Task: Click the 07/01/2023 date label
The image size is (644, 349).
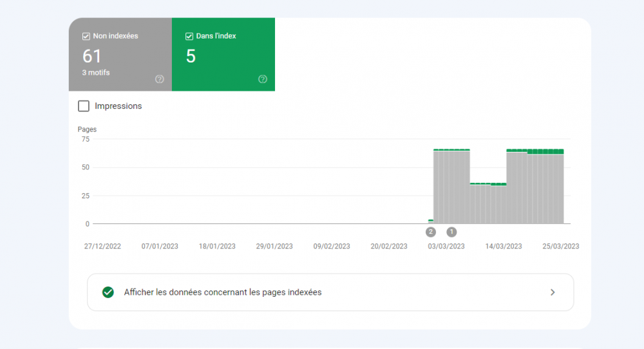Action: [x=160, y=247]
